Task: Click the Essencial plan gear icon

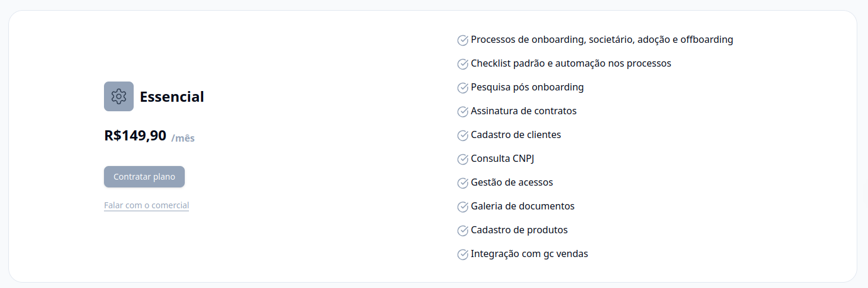Action: 119,96
